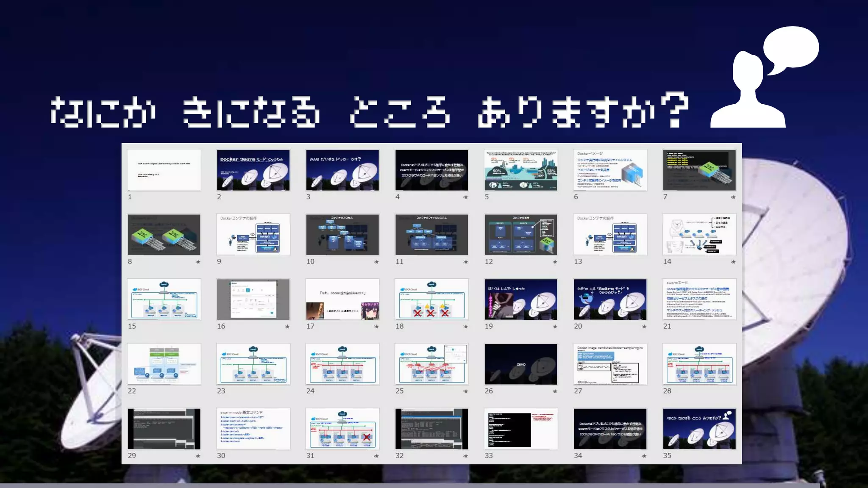Open slide 5 infographic thumbnail
This screenshot has width=868, height=488.
(x=521, y=170)
